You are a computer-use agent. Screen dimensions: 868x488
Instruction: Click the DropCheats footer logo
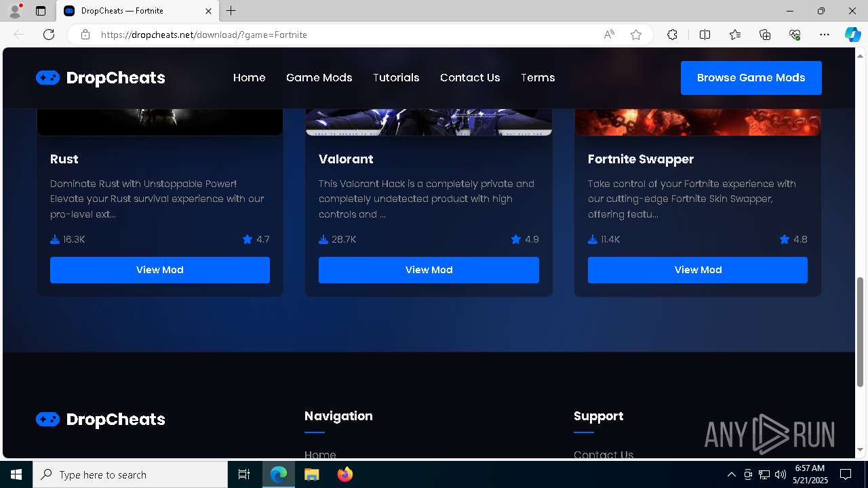click(100, 420)
